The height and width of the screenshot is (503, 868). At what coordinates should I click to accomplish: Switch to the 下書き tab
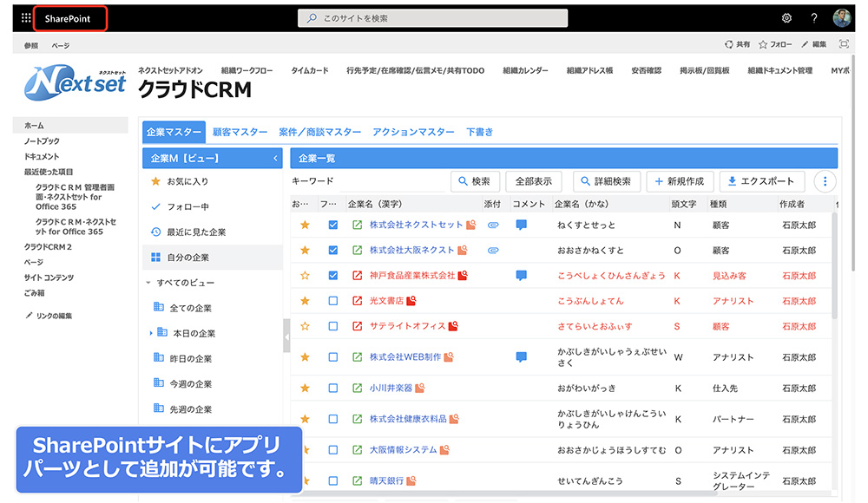point(479,132)
